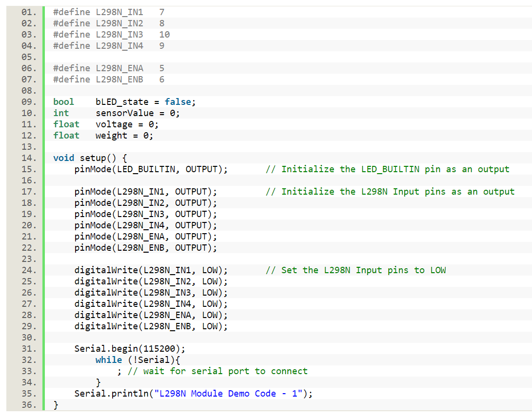The image size is (532, 420).
Task: Click 'digitalWrite(L298N_IN4, LOW);' statement
Action: (x=151, y=303)
